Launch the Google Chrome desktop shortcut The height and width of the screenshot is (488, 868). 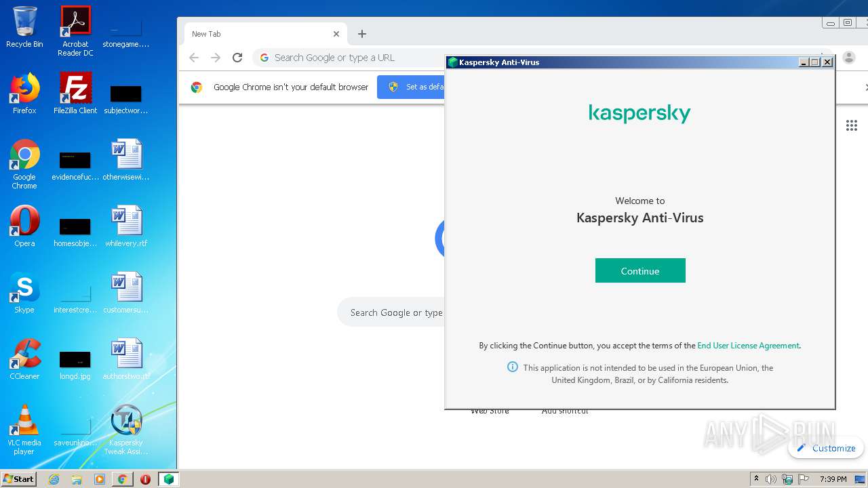tap(24, 165)
